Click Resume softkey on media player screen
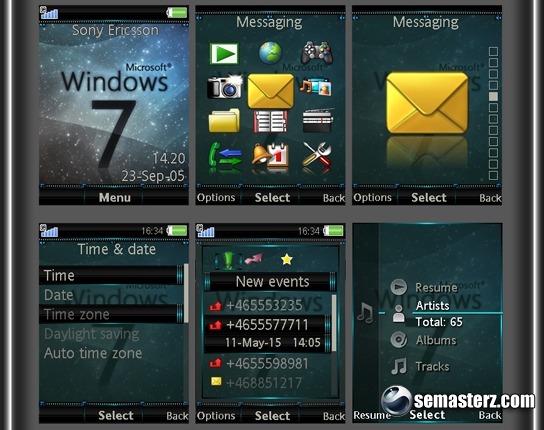Image resolution: width=544 pixels, height=430 pixels. tap(372, 415)
